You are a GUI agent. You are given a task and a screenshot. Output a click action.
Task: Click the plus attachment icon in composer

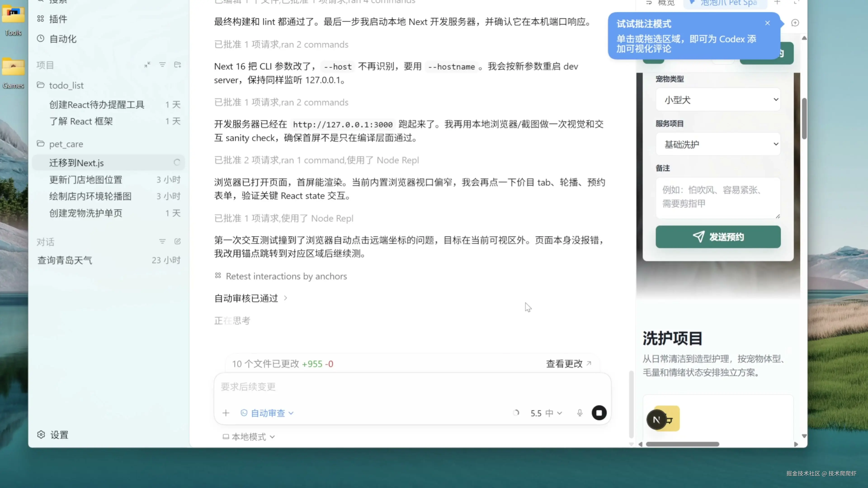[x=226, y=413]
